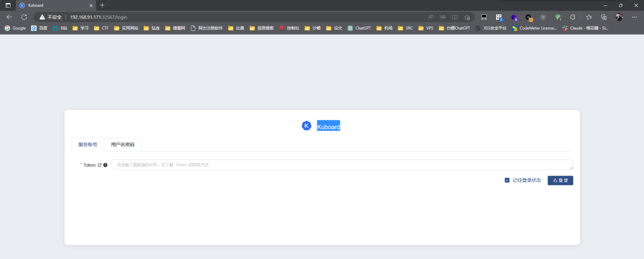Click the purple cube extension icon
This screenshot has height=259, width=644.
click(x=514, y=17)
